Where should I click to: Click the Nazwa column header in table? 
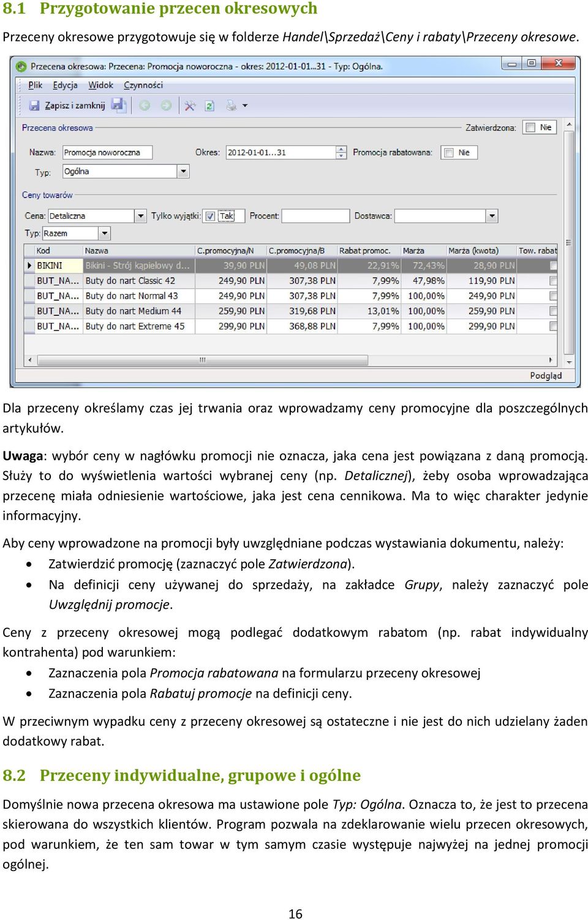tap(138, 251)
